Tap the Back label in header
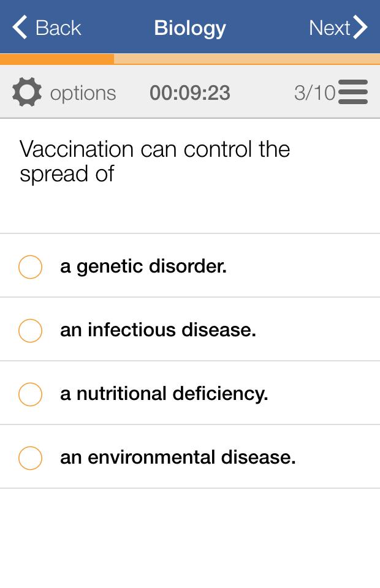The height and width of the screenshot is (588, 380). (x=58, y=28)
